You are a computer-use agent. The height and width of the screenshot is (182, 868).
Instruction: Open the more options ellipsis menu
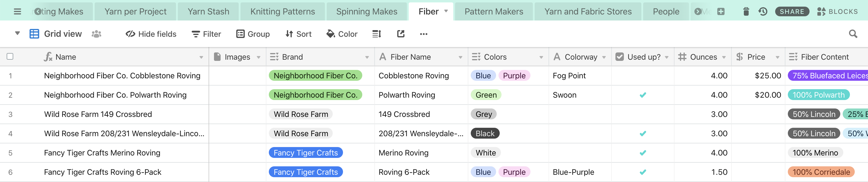(423, 34)
